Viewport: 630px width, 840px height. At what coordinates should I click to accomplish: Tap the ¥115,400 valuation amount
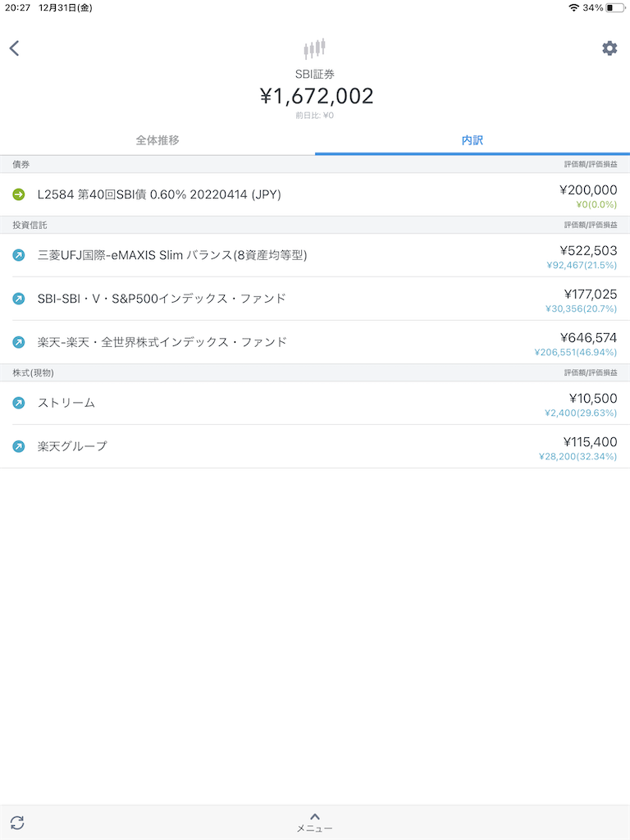591,442
